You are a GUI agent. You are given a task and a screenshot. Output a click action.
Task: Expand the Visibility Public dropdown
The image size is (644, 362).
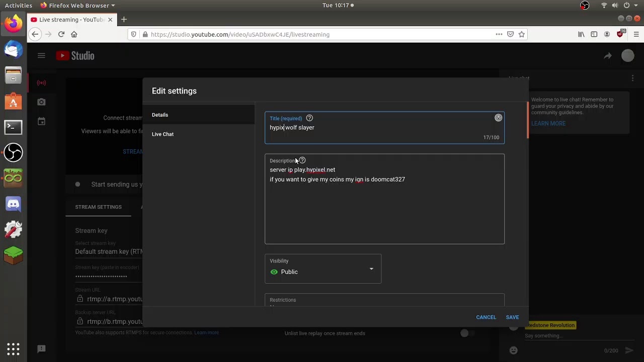[x=323, y=268]
